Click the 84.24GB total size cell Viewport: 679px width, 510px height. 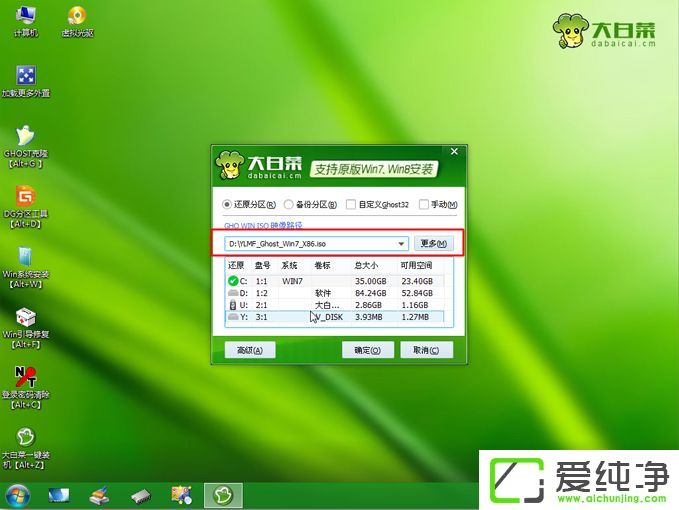pyautogui.click(x=371, y=293)
